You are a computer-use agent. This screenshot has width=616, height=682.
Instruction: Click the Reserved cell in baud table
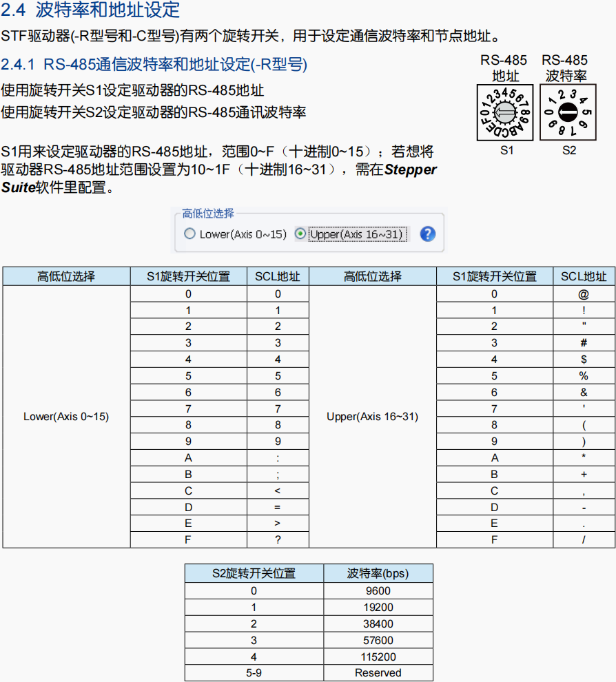pyautogui.click(x=378, y=673)
